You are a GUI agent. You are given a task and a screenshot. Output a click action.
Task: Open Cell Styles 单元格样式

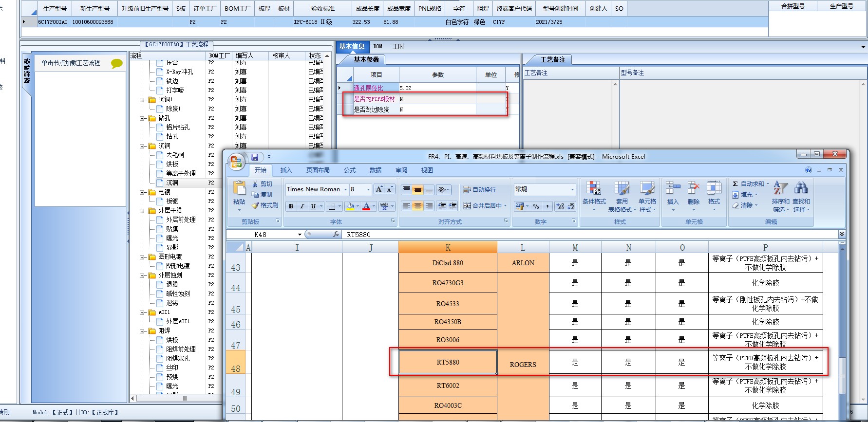coord(647,196)
